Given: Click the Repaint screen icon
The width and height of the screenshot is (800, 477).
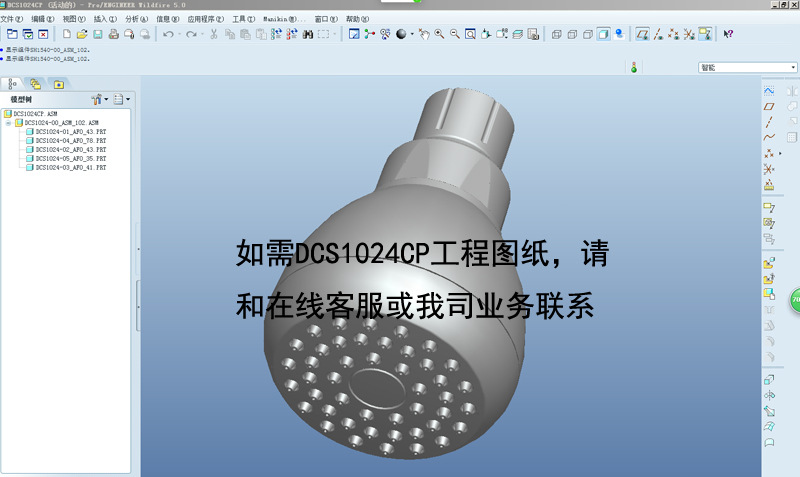Looking at the screenshot, I should [354, 34].
